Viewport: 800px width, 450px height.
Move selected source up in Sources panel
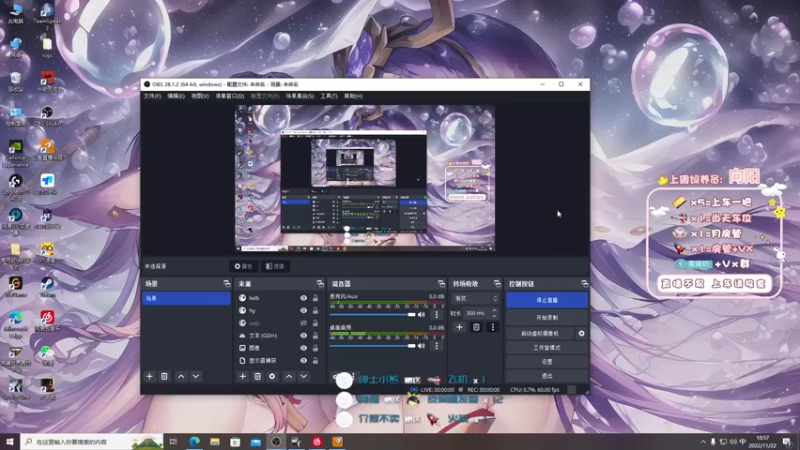point(289,377)
